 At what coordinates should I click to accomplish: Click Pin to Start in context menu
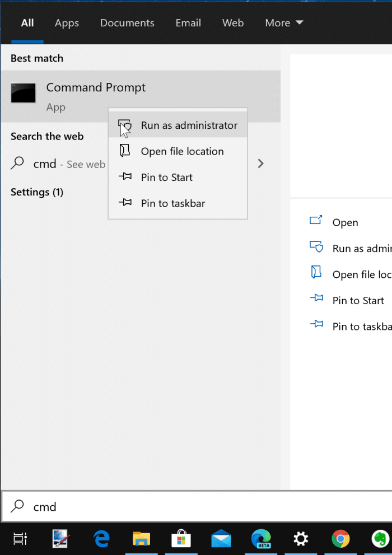pyautogui.click(x=178, y=177)
